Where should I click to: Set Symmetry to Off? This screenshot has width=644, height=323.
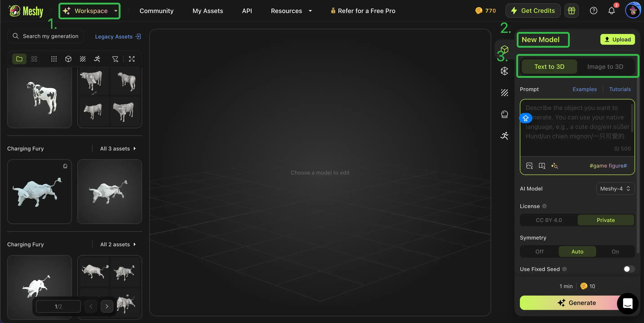point(539,251)
